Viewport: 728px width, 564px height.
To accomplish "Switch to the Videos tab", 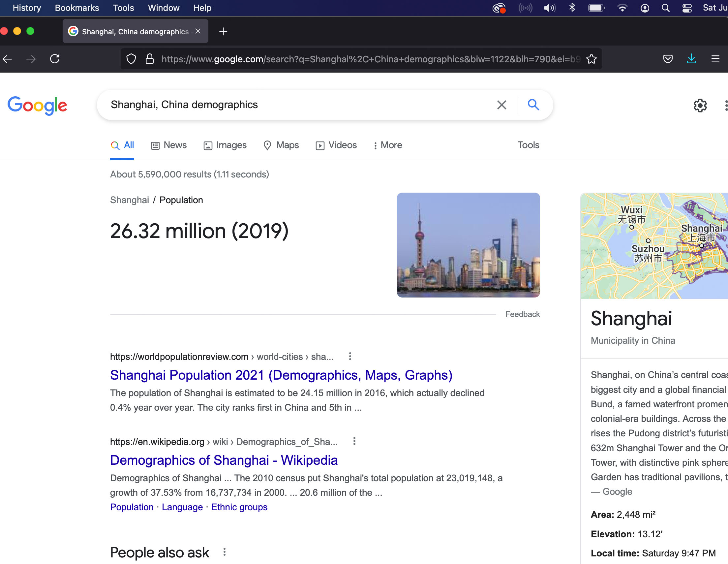I will 336,145.
